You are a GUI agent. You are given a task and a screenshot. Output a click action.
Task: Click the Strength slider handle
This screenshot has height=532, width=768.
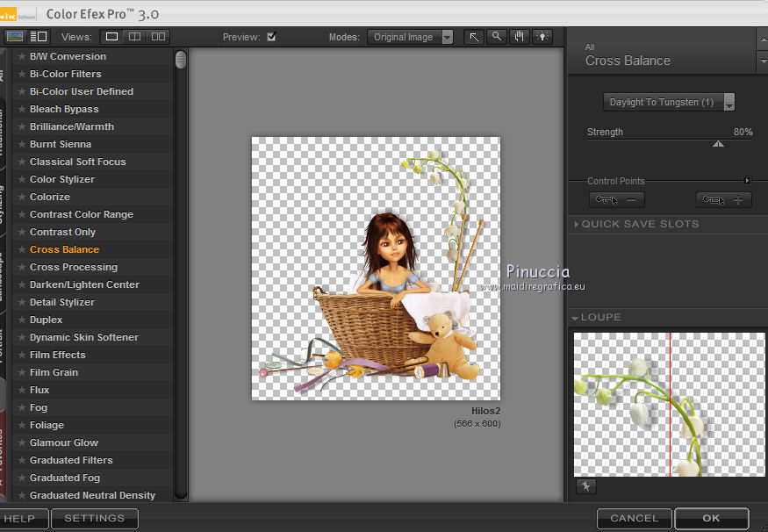(x=718, y=143)
